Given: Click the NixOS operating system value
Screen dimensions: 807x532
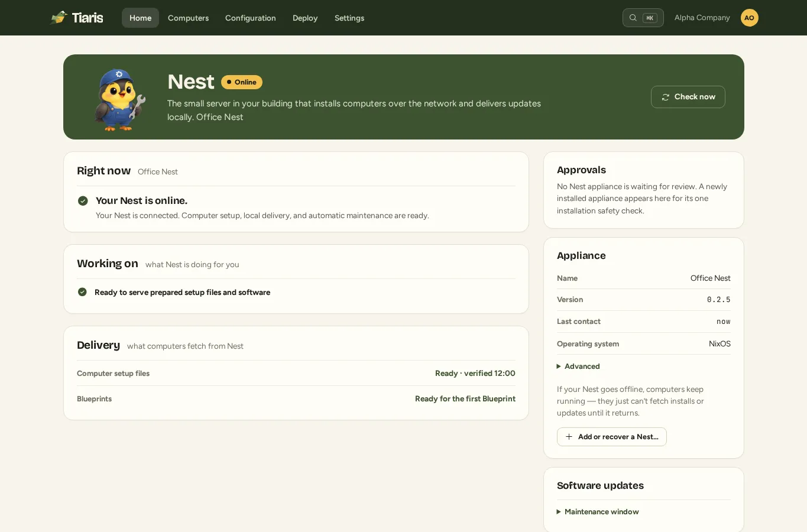Looking at the screenshot, I should [x=720, y=344].
